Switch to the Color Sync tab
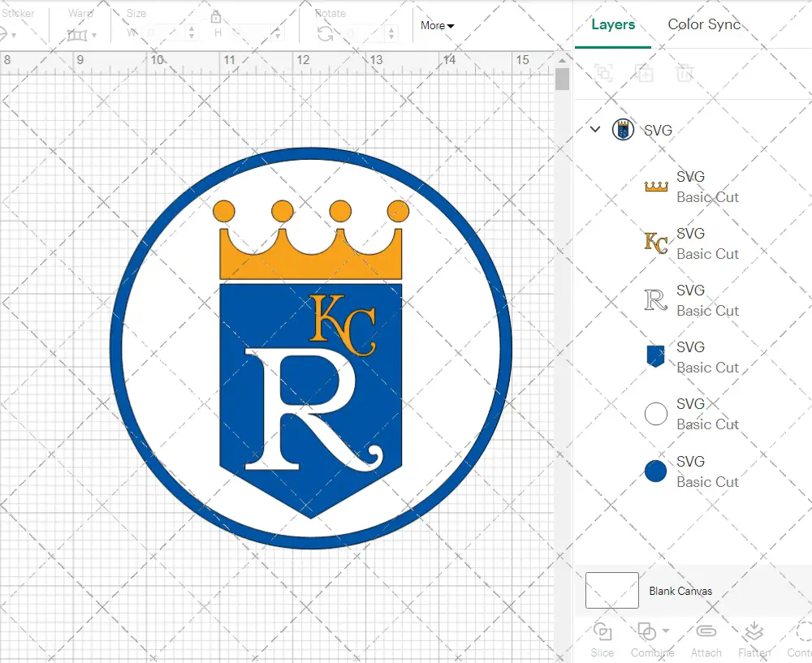 [704, 24]
